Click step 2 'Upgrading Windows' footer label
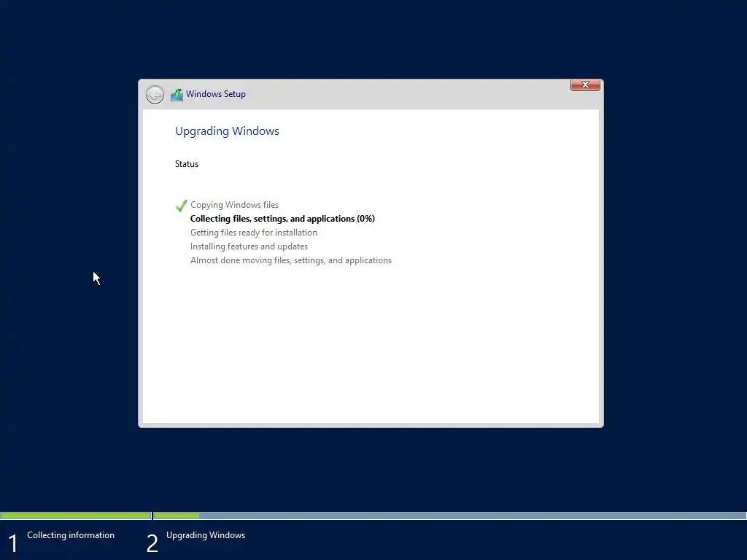Viewport: 747px width, 560px height. 206,535
